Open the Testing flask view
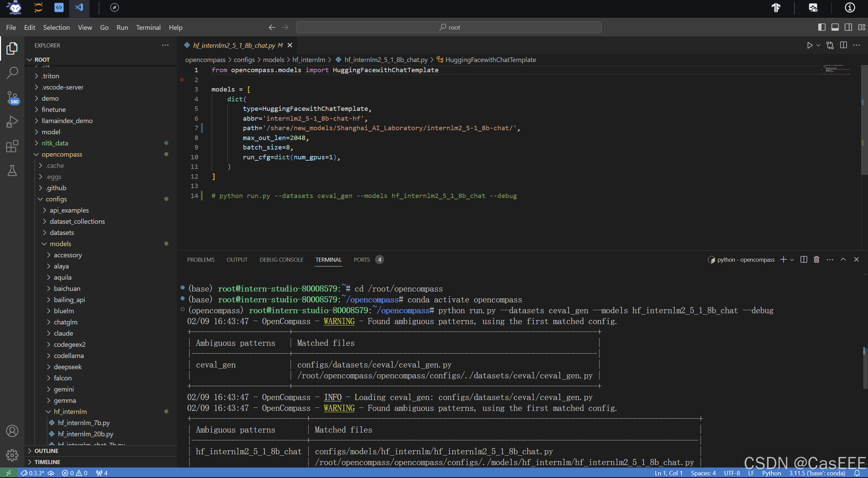This screenshot has width=868, height=478. [x=12, y=171]
